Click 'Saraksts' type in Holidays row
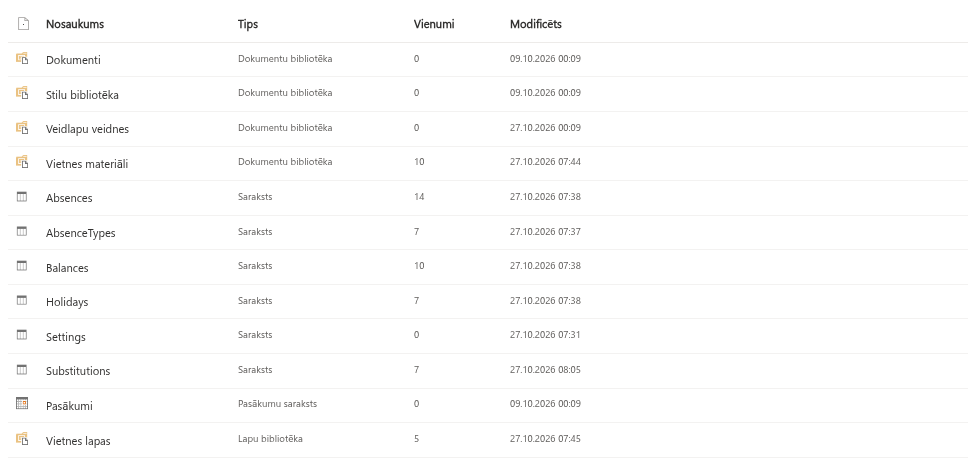This screenshot has height=465, width=968. [x=255, y=301]
